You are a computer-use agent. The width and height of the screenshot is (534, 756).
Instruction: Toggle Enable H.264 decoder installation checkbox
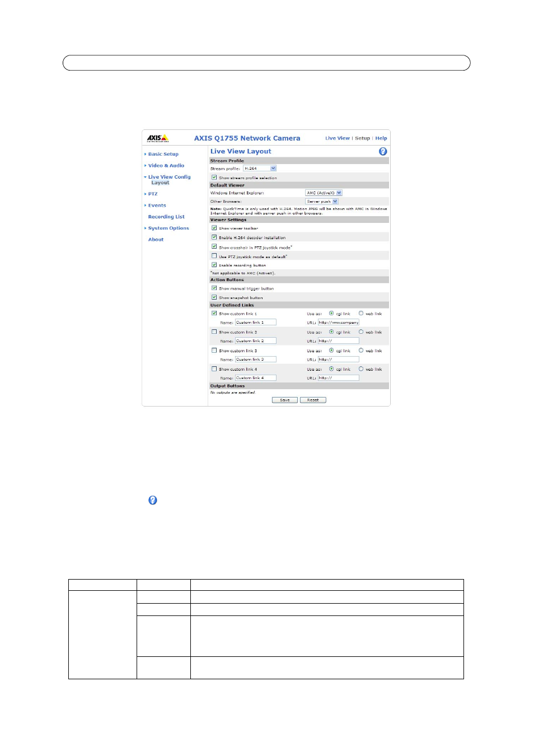(x=214, y=237)
